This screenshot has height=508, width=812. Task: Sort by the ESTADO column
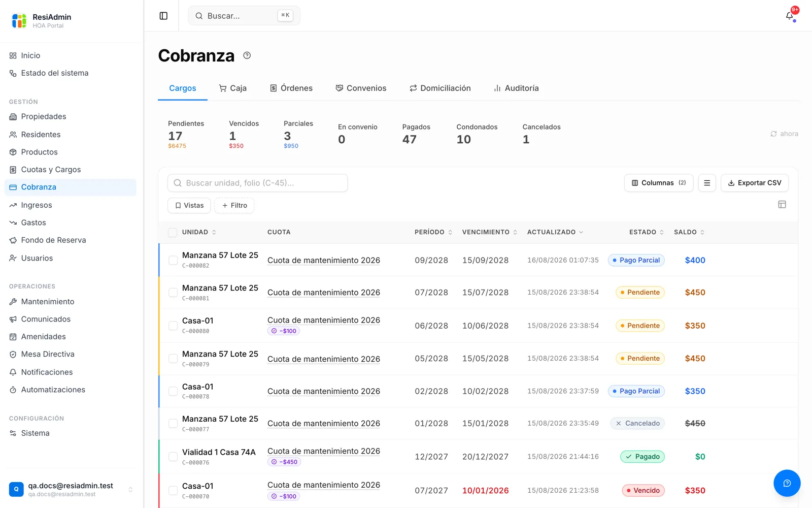click(x=647, y=232)
